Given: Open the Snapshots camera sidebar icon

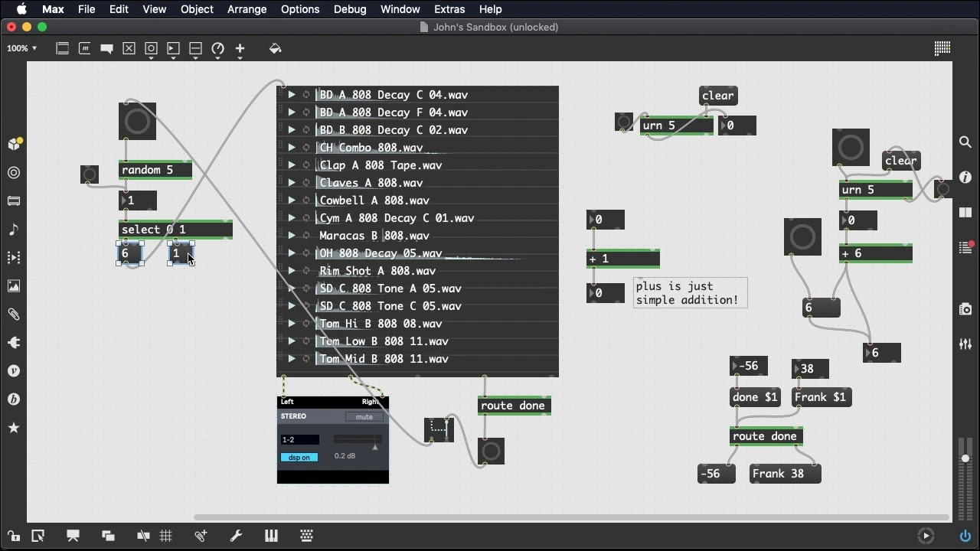Looking at the screenshot, I should (x=965, y=309).
